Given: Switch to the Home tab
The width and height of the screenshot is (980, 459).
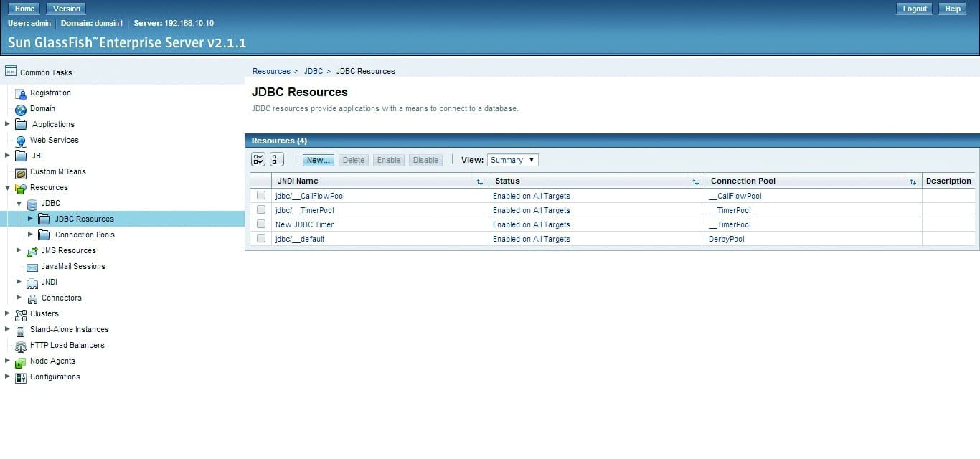Looking at the screenshot, I should pos(24,8).
